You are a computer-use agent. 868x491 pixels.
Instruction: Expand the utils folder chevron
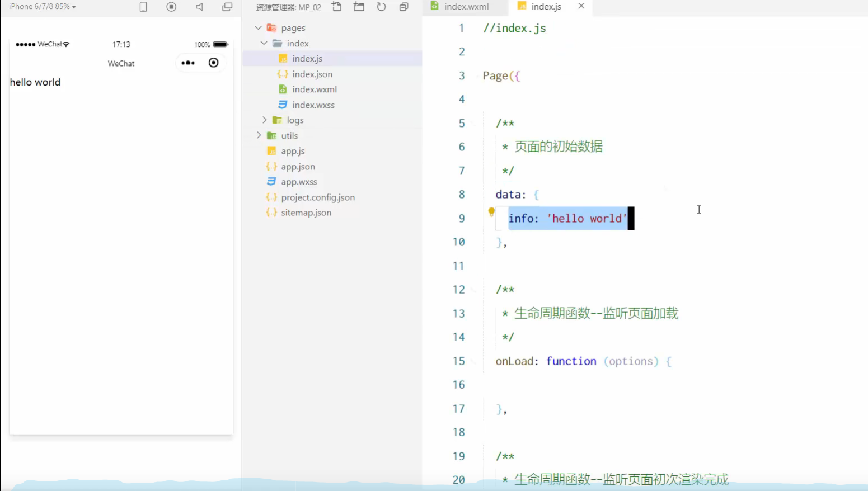click(259, 135)
